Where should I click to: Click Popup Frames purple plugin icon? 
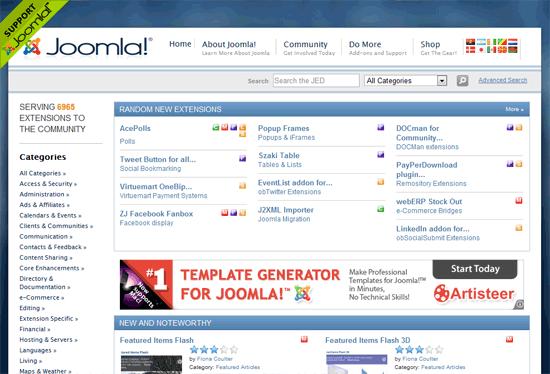click(x=381, y=127)
